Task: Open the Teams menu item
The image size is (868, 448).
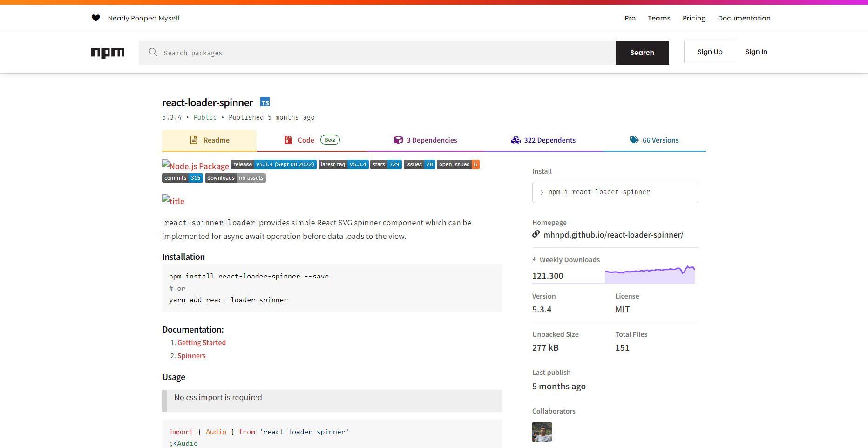Action: pyautogui.click(x=659, y=18)
